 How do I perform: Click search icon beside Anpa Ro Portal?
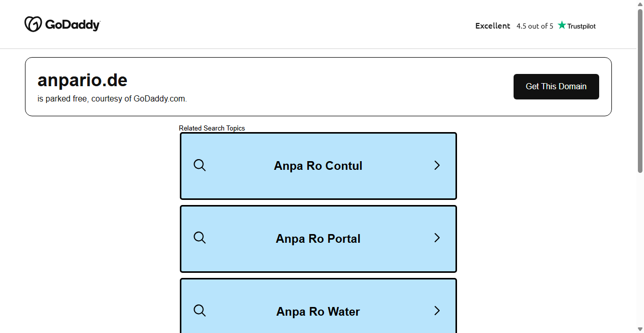pos(200,238)
